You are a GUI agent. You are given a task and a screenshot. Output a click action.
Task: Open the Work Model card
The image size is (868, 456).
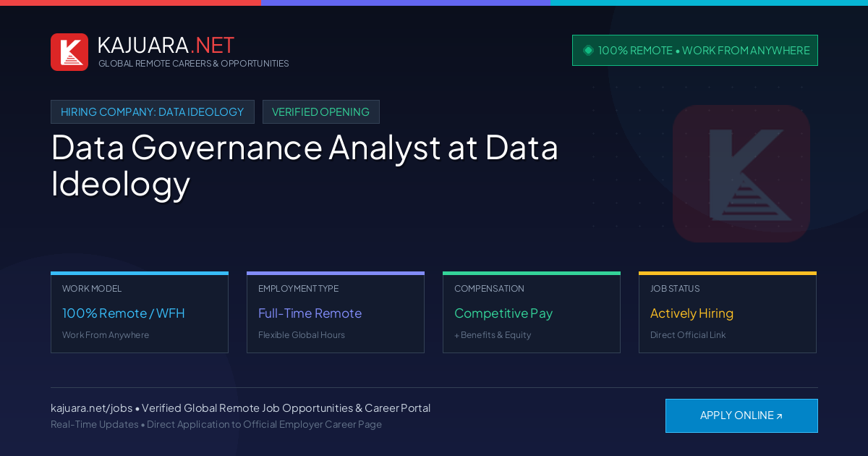click(140, 313)
